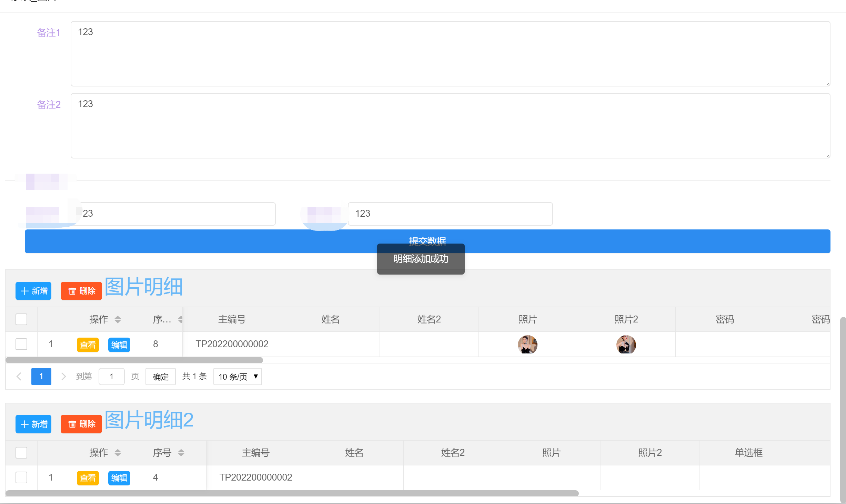
Task: Click 查看 button in 图片明细2 row
Action: click(x=88, y=478)
